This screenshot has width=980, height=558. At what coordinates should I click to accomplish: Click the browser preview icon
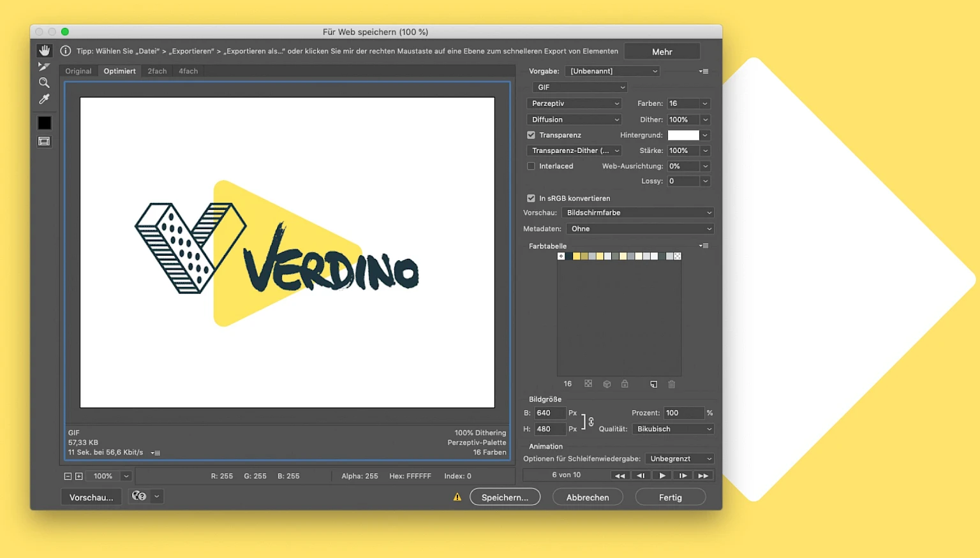[x=139, y=496]
